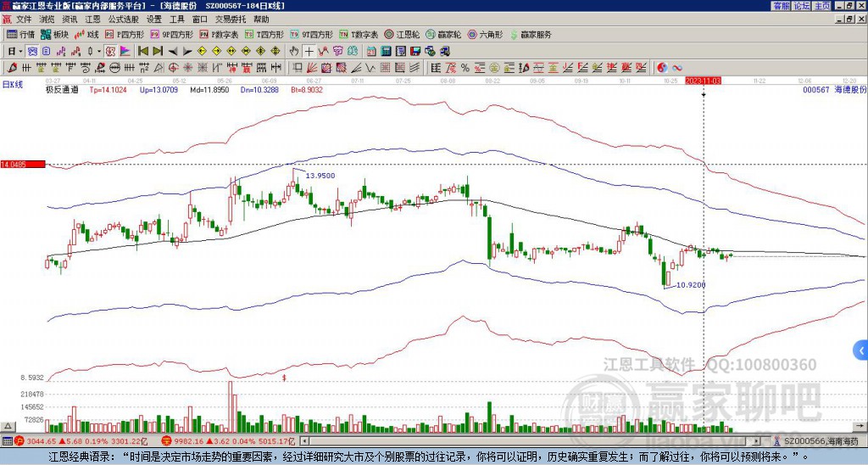Select the hand pan tool

click(x=294, y=52)
